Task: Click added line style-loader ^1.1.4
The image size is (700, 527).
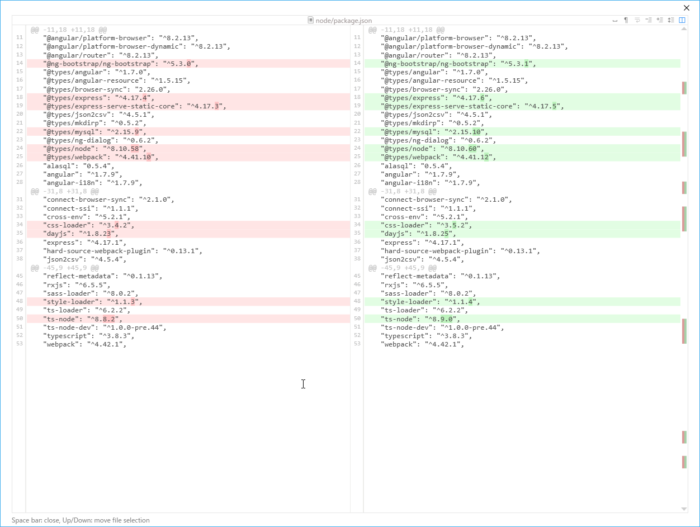Action: (522, 302)
